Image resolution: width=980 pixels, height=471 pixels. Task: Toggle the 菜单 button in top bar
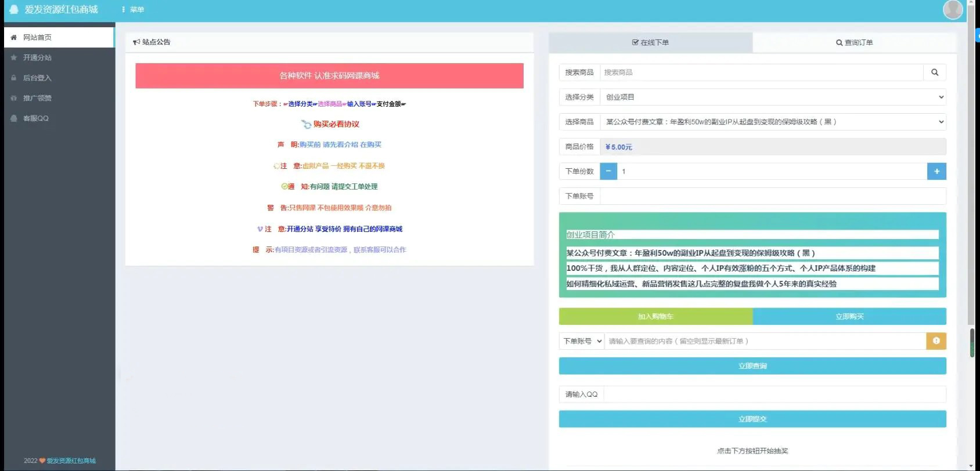point(134,10)
